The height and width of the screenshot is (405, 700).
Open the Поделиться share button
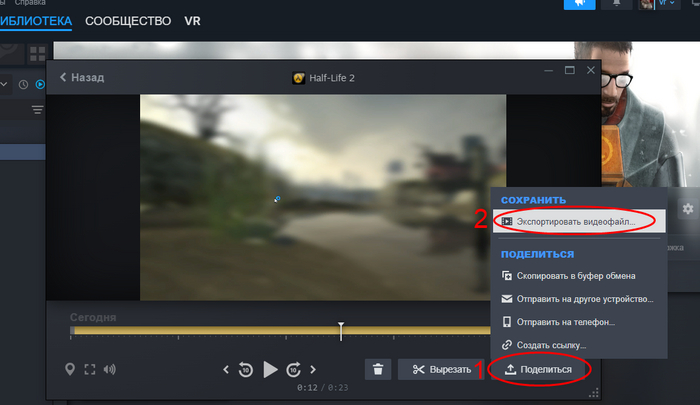[538, 369]
